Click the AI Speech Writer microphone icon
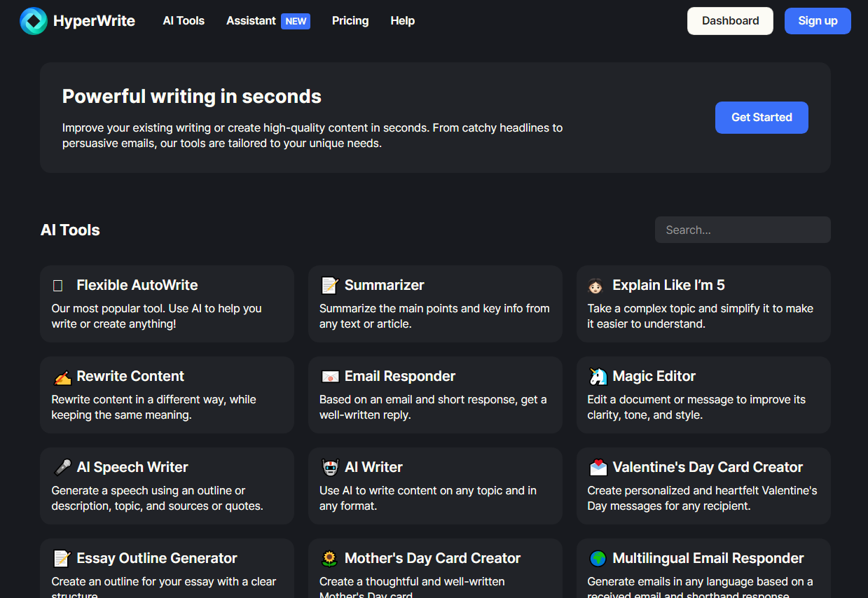The width and height of the screenshot is (868, 598). (x=62, y=467)
